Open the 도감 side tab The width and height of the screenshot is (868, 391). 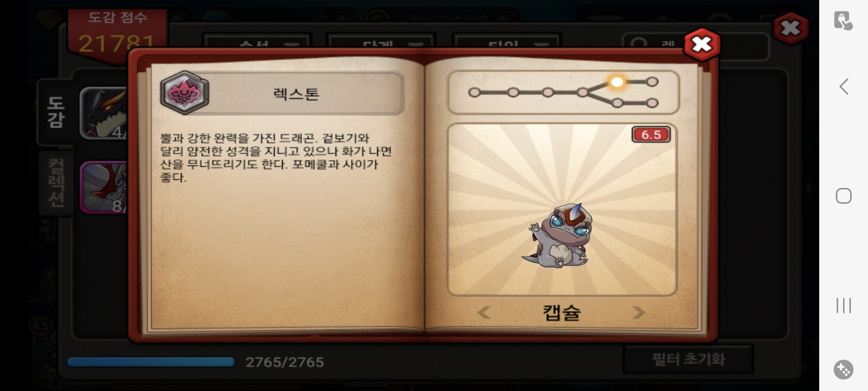click(x=56, y=112)
